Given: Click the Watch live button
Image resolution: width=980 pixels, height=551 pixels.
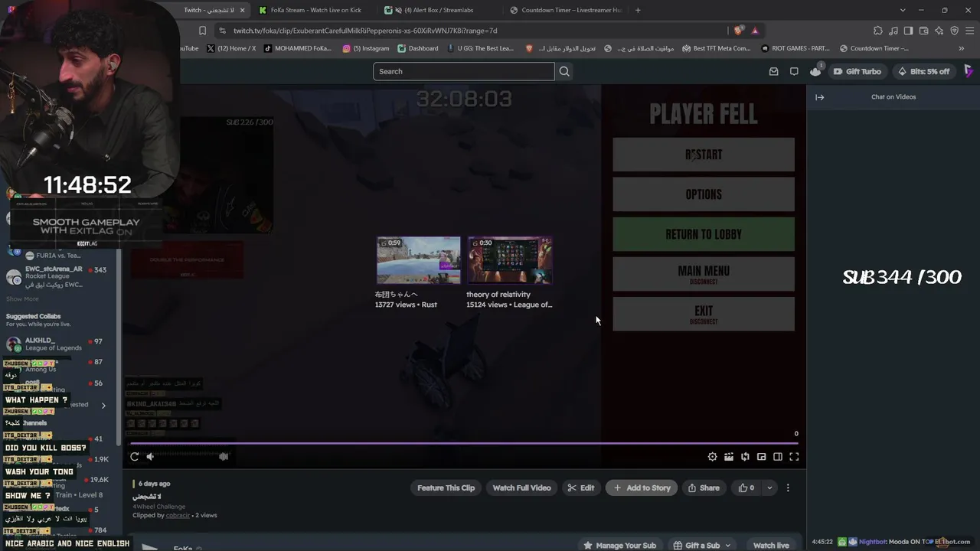Looking at the screenshot, I should pos(771,546).
